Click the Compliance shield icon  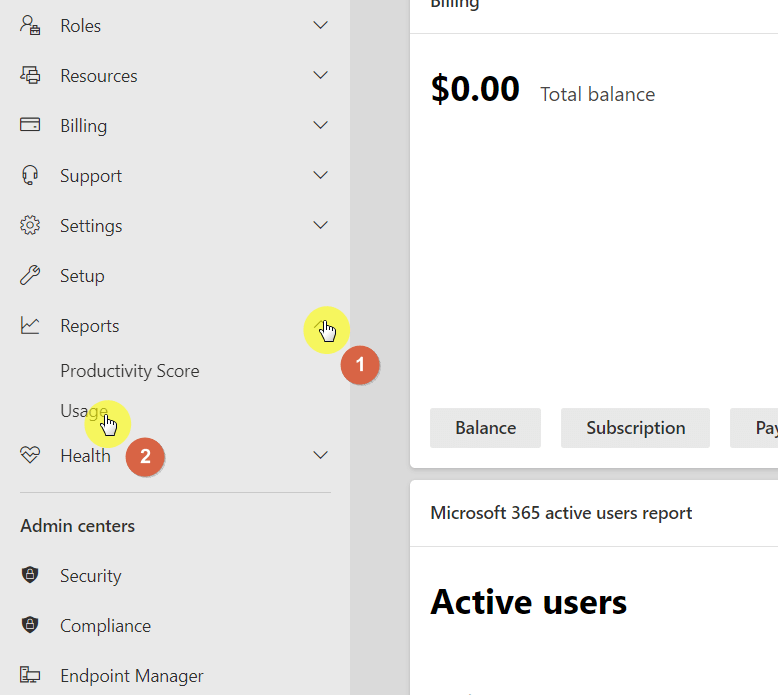pyautogui.click(x=30, y=625)
